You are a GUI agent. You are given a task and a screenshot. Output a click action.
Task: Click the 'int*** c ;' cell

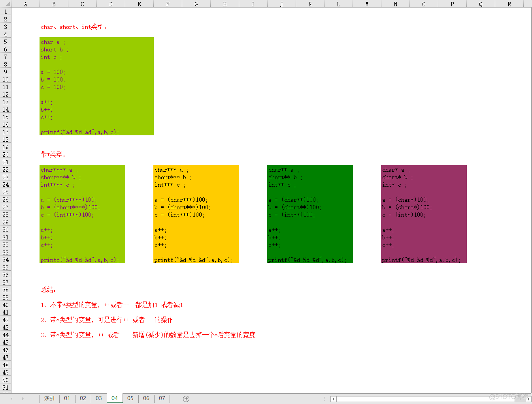tap(170, 185)
